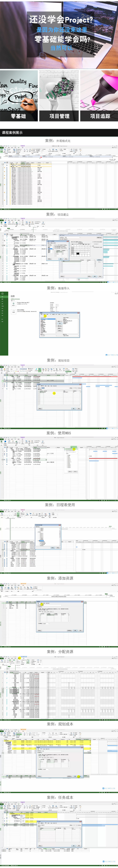This screenshot has height=868, width=118.
Task: Click the 信息 heading in backstage view
Action: pyautogui.click(x=13, y=296)
